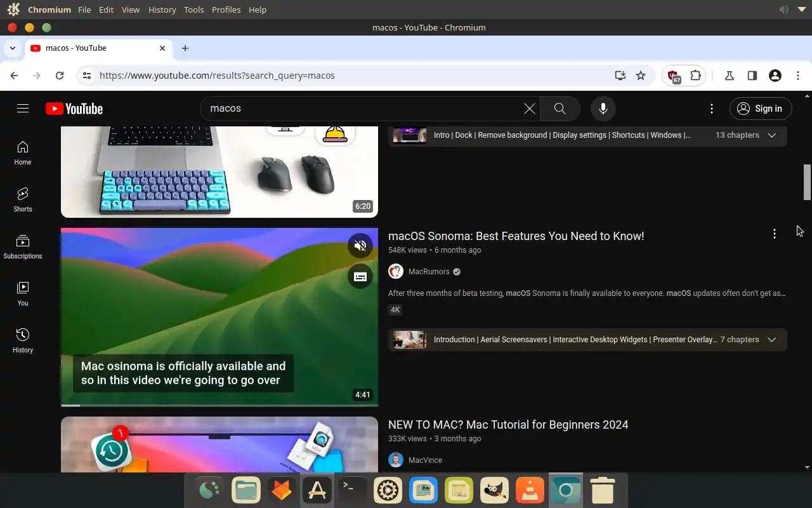Expand the 13 chapters list
The image size is (812, 508).
tap(772, 135)
